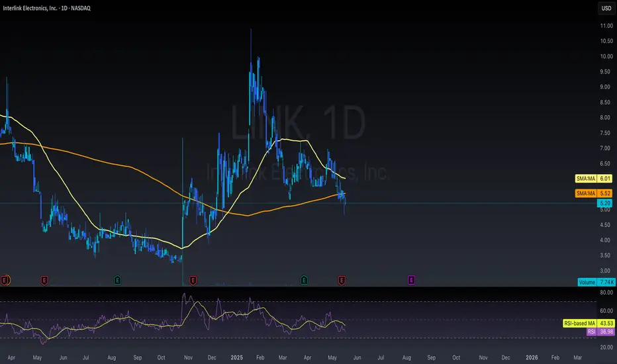Click the 60.00 RSI scale value
The image size is (617, 364).
606,311
